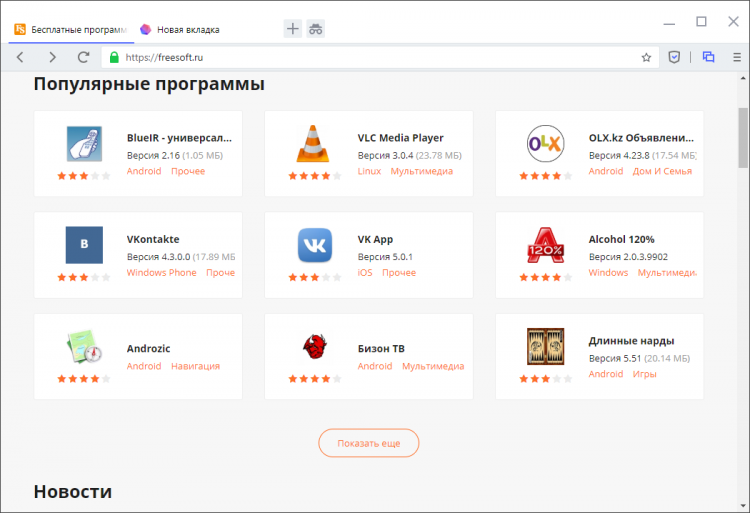The height and width of the screenshot is (513, 750).
Task: Open the Бизон ТВ app icon
Action: [314, 346]
